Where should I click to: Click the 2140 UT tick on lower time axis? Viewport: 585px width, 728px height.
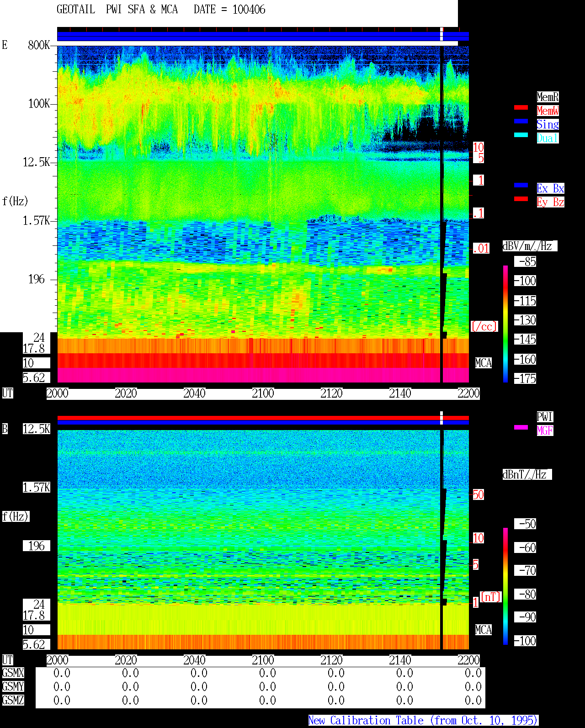point(400,660)
